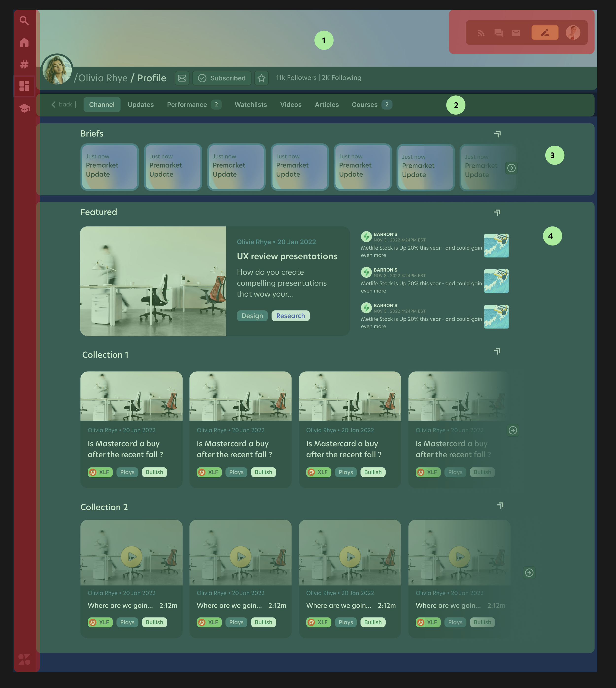The height and width of the screenshot is (688, 616).
Task: Star Olivia Rhye's profile
Action: coord(261,78)
